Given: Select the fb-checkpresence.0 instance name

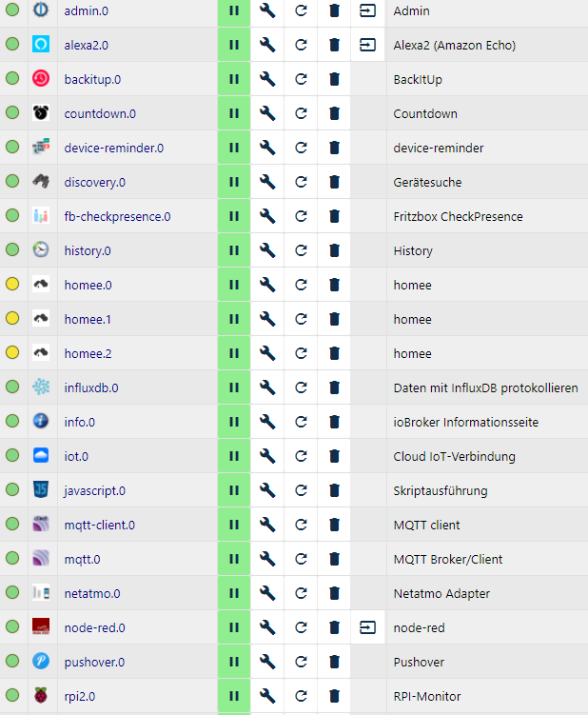Looking at the screenshot, I should click(117, 216).
